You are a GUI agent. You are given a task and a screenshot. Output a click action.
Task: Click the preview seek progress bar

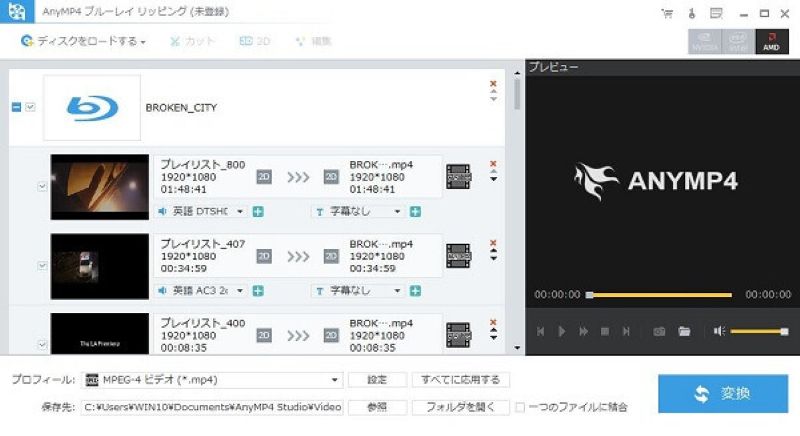click(x=661, y=295)
